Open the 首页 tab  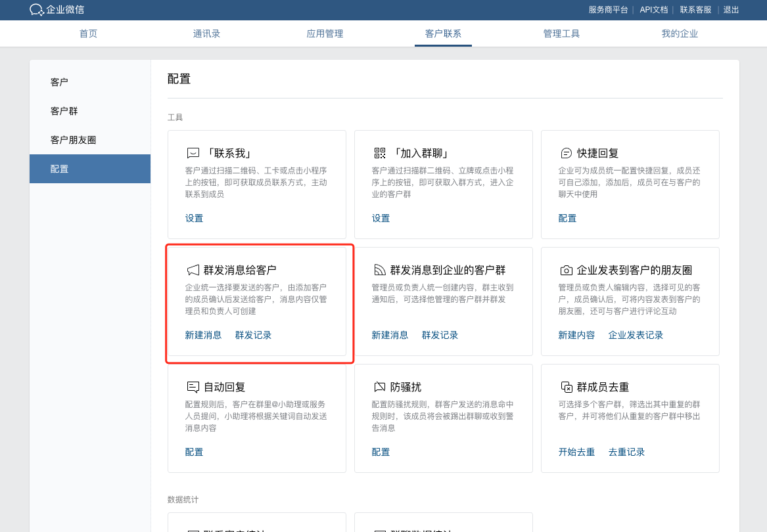point(89,33)
